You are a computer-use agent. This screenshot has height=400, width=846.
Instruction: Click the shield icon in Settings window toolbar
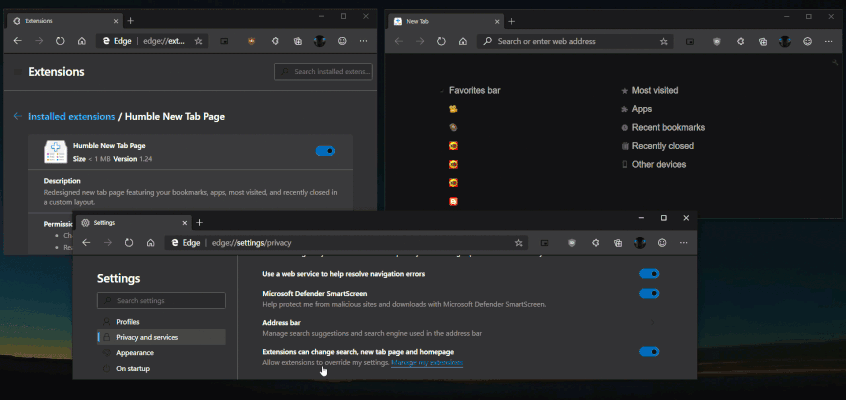click(x=572, y=243)
